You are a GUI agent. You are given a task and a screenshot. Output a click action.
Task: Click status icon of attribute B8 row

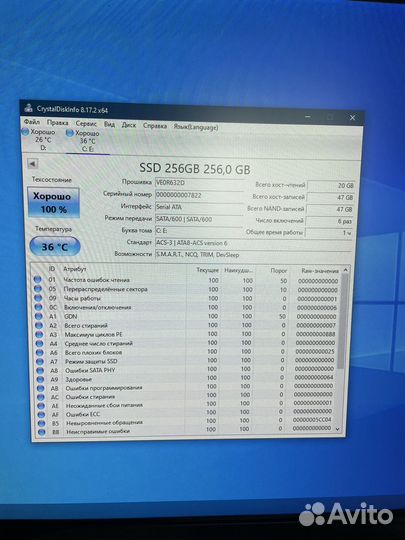click(x=42, y=432)
